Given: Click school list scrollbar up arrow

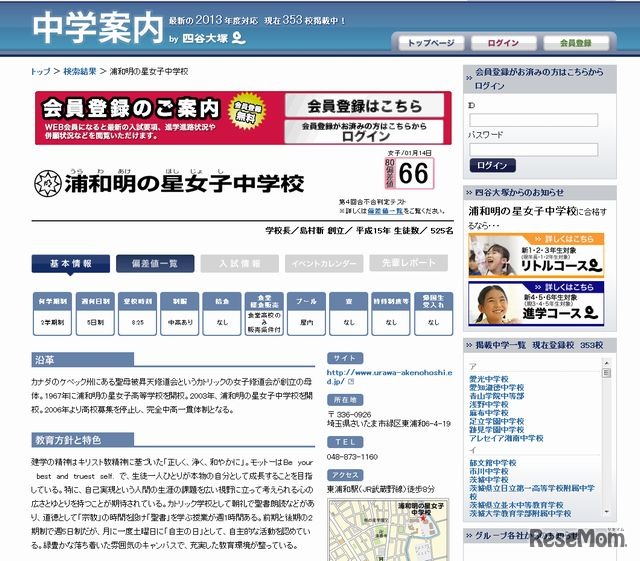Looking at the screenshot, I should 607,363.
